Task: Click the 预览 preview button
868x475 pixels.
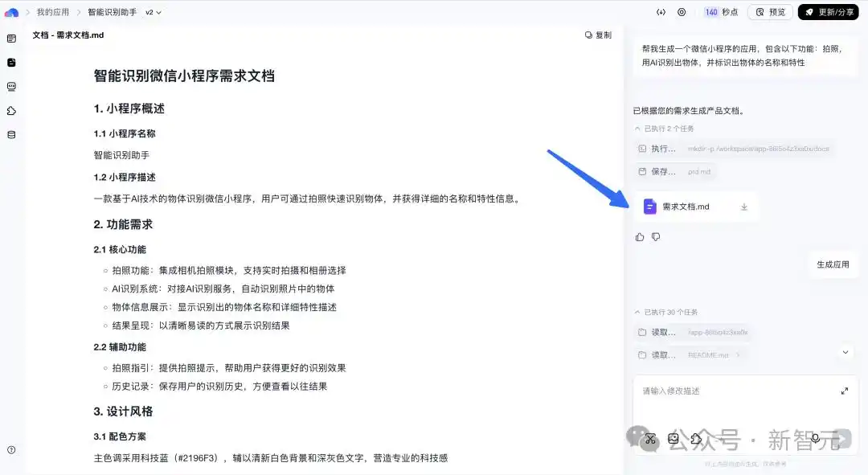Action: click(770, 12)
